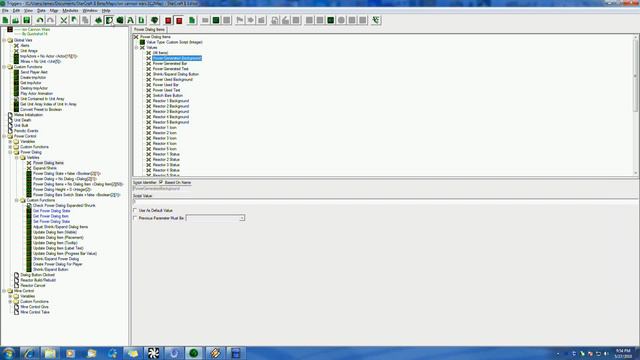Enable Use As Default Value checkbox
Screen dimensions: 640x360
click(x=135, y=210)
